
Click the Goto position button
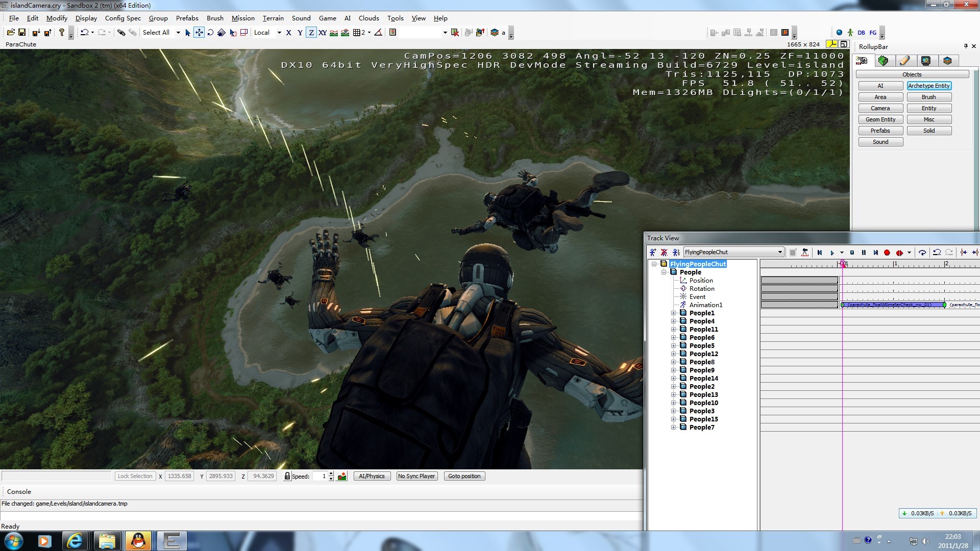click(x=464, y=476)
